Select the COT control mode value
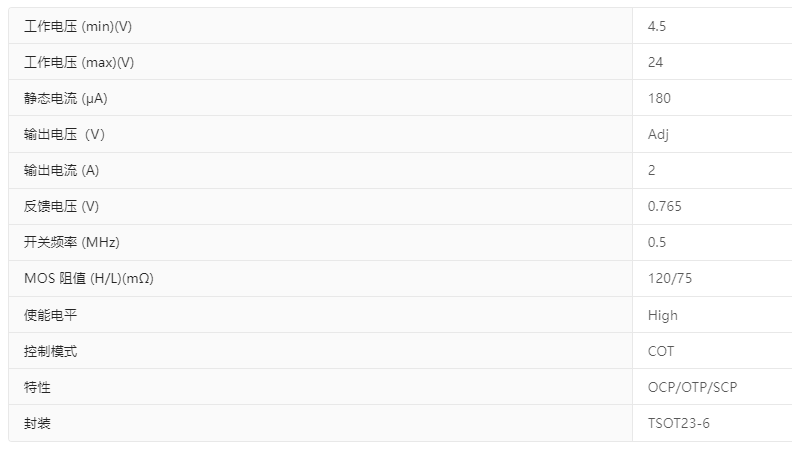Screen dimensions: 792x450 [661, 351]
